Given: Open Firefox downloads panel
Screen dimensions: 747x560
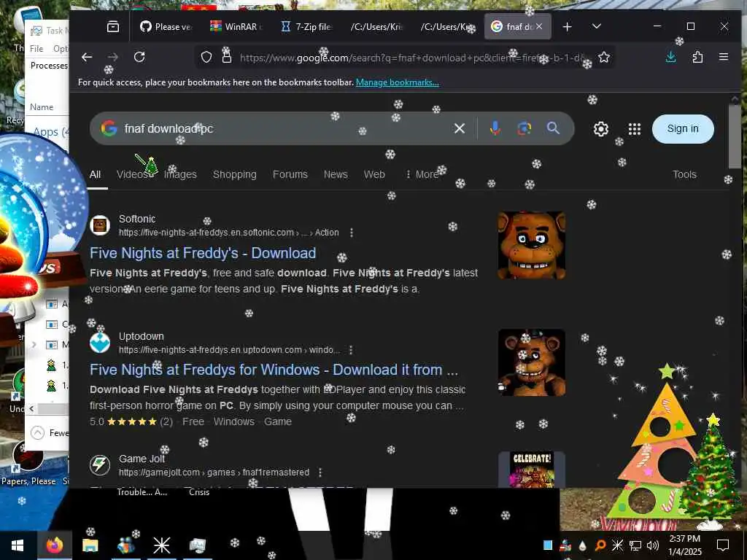Looking at the screenshot, I should click(x=671, y=58).
